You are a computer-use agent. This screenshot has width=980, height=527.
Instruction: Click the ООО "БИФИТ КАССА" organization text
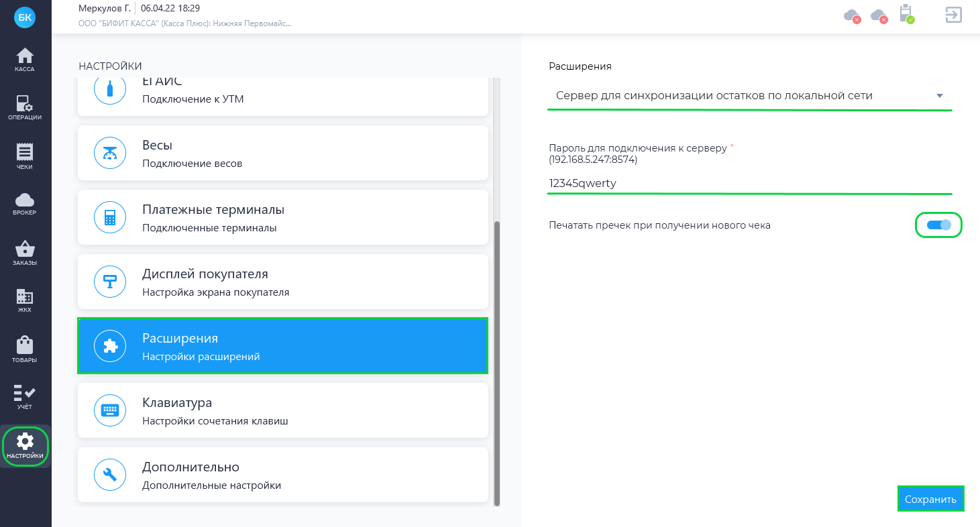point(185,23)
